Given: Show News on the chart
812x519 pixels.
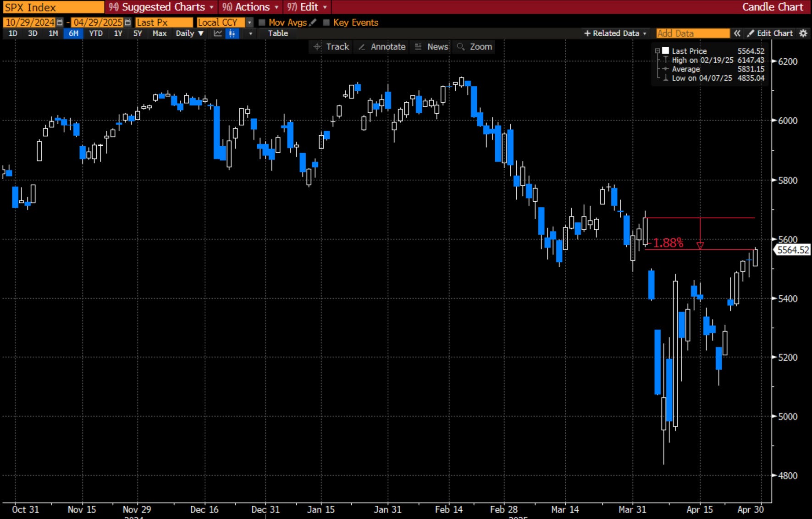Looking at the screenshot, I should [431, 47].
